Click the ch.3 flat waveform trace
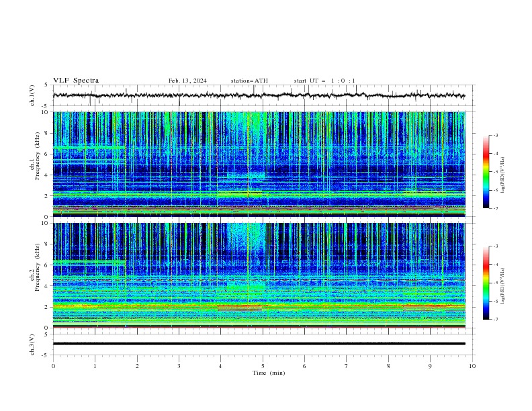Image resolution: width=532 pixels, height=411 pixels. (259, 344)
